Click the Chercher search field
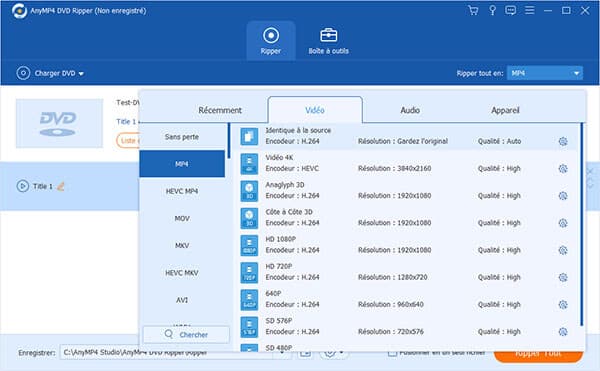 [x=186, y=335]
